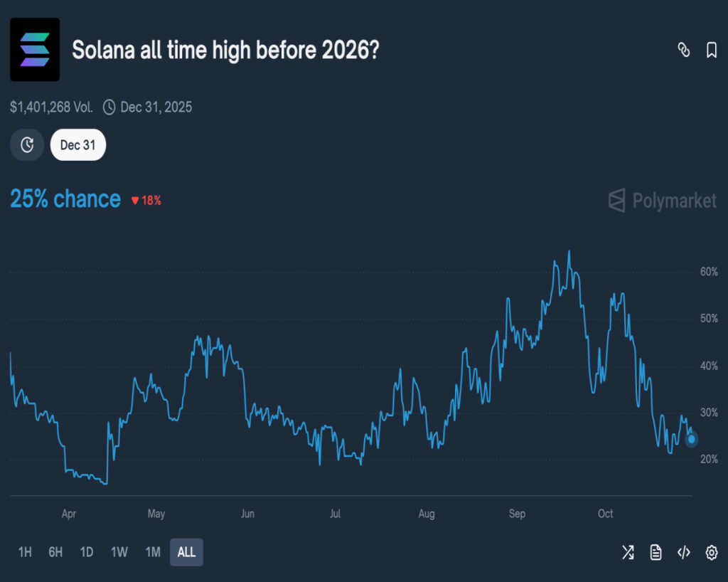
Task: Click the shuffle arrows icon below chart
Action: click(628, 552)
